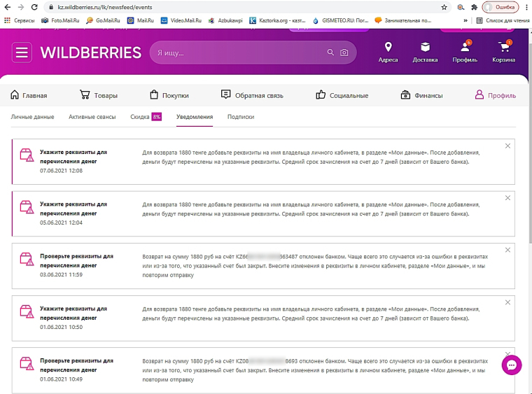The width and height of the screenshot is (532, 394).
Task: Dismiss the 03.06.2021 11:59 notification
Action: coord(507,250)
